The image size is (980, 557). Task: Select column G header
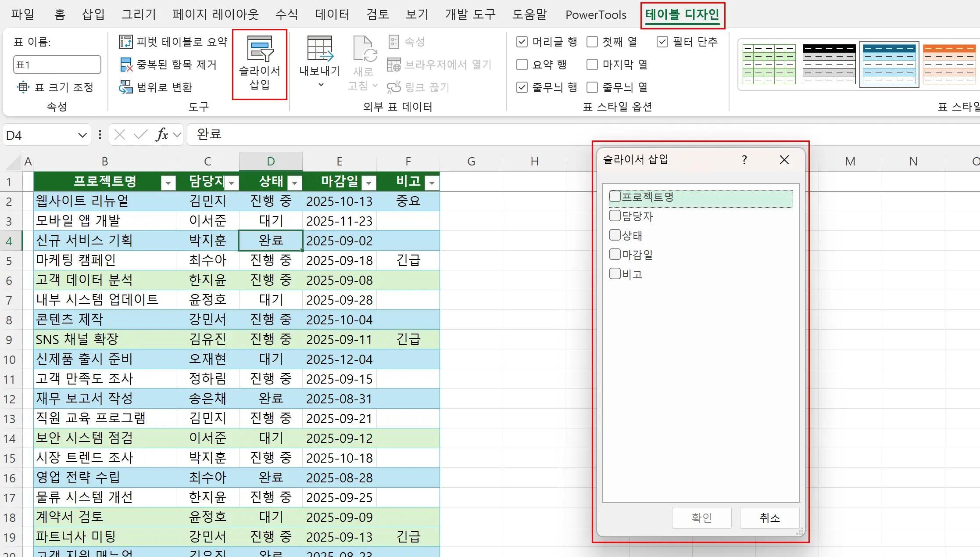[x=471, y=162]
